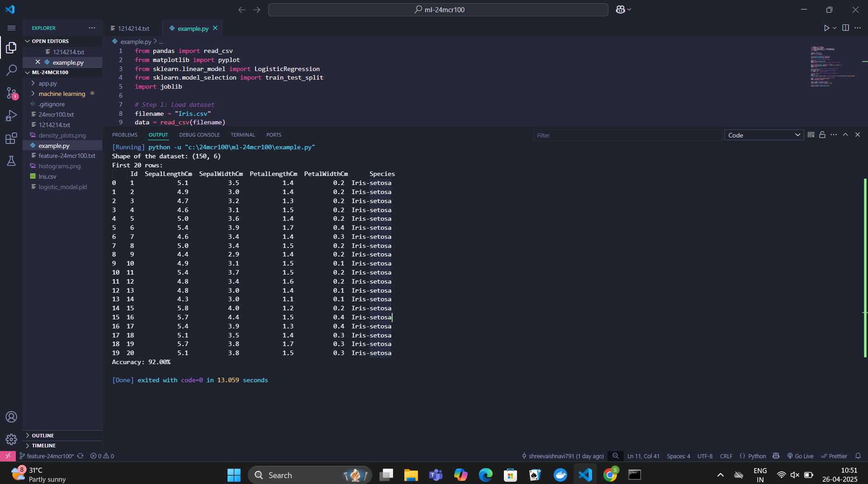Close the bottom panel

(x=858, y=135)
